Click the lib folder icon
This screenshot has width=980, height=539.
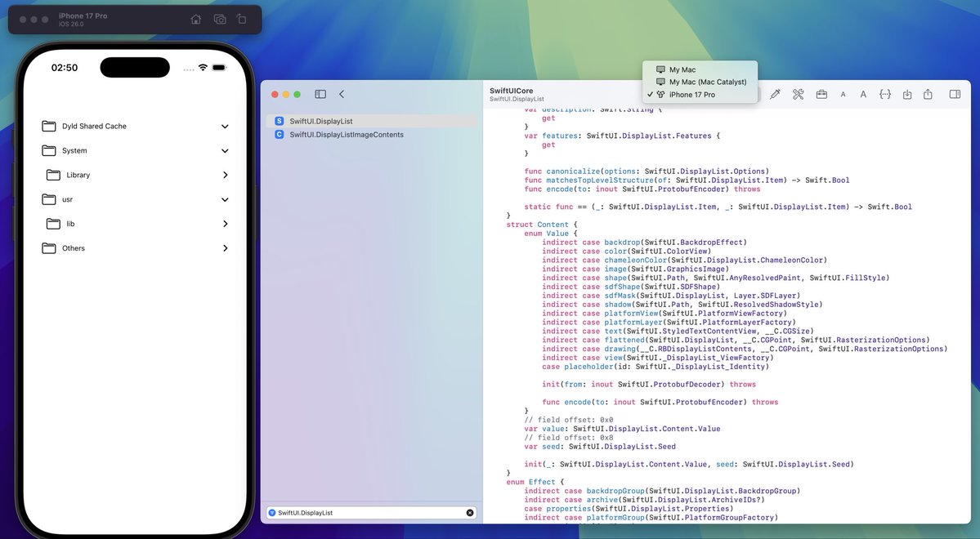tap(54, 224)
